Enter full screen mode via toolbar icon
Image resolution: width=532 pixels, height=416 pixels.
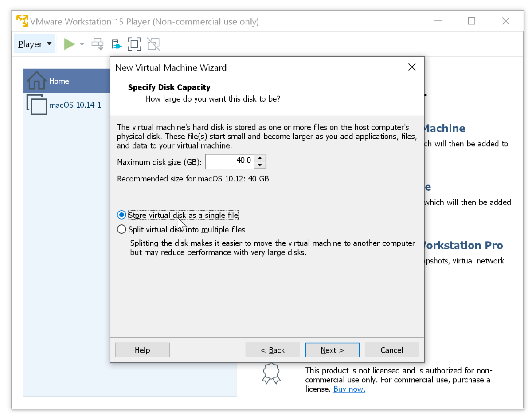coord(134,44)
